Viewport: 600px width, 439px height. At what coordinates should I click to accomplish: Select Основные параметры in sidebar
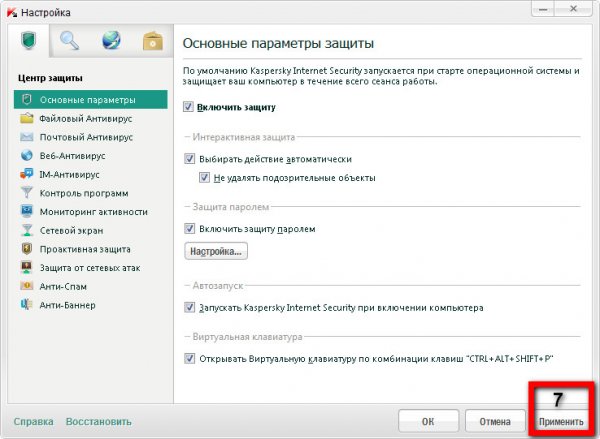[91, 100]
